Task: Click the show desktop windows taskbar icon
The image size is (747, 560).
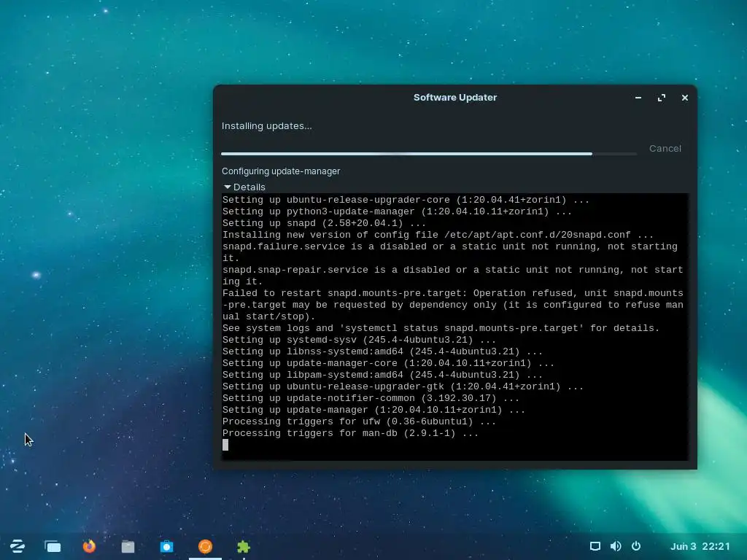Action: pos(53,546)
